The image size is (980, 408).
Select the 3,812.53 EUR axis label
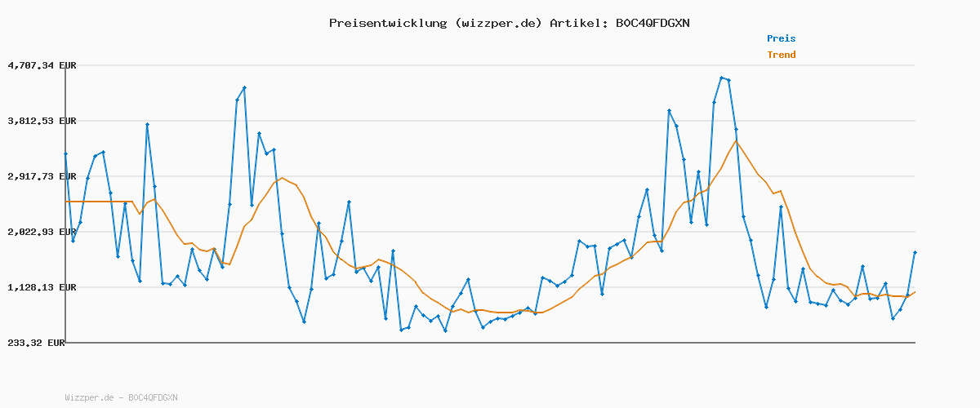tap(42, 121)
